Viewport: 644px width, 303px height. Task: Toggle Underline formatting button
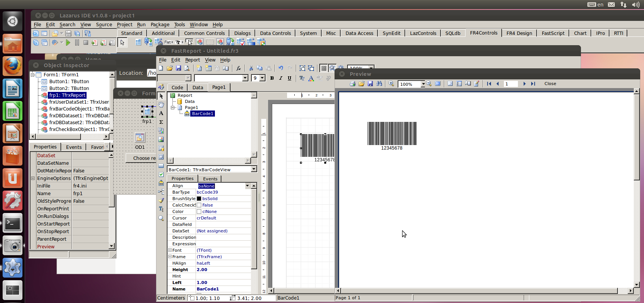[x=289, y=78]
